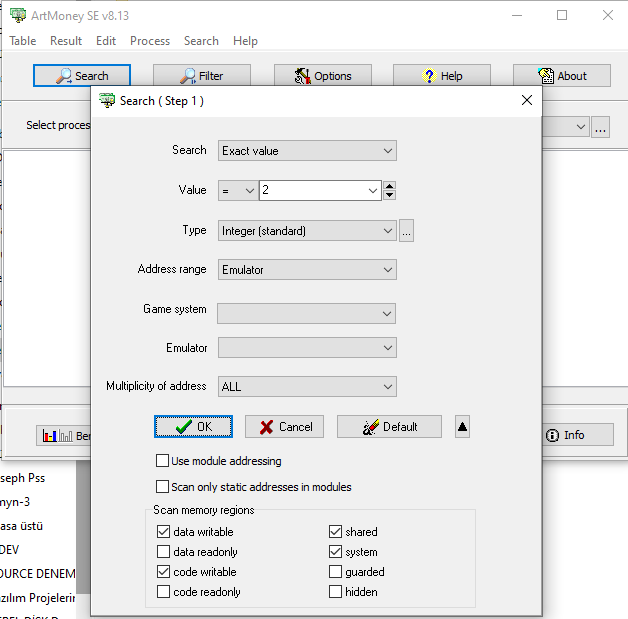Open the Options toolbar button
The width and height of the screenshot is (628, 619).
click(323, 76)
